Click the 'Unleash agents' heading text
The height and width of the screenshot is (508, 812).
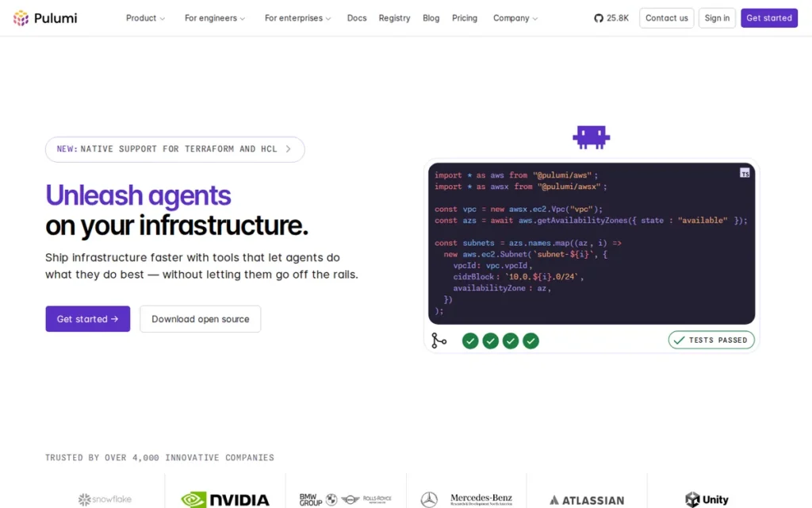138,195
